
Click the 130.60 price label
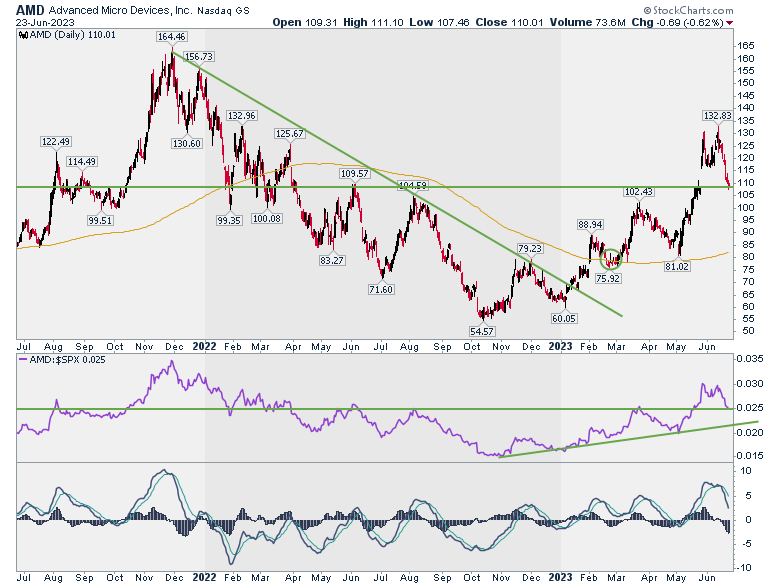pos(187,144)
